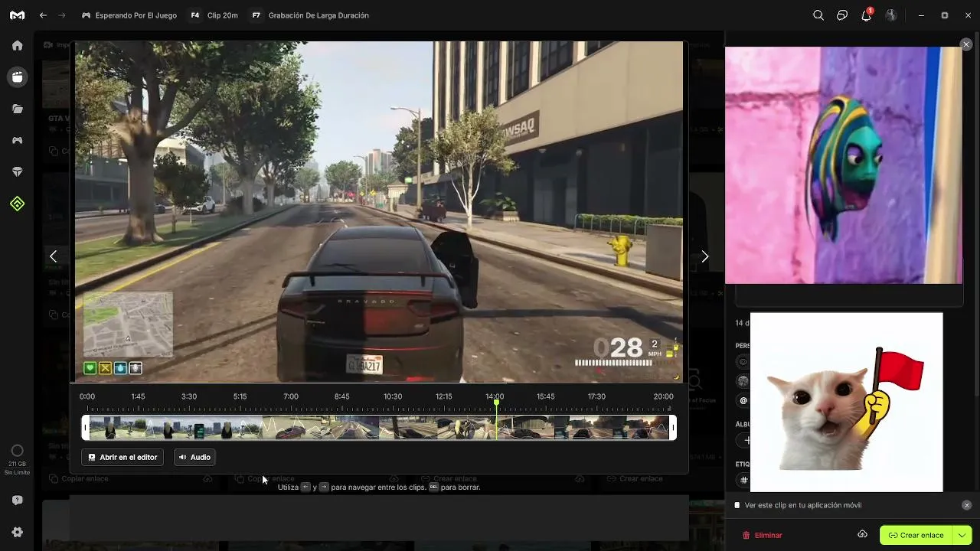Click the green diamond icon in the sidebar

(x=17, y=204)
